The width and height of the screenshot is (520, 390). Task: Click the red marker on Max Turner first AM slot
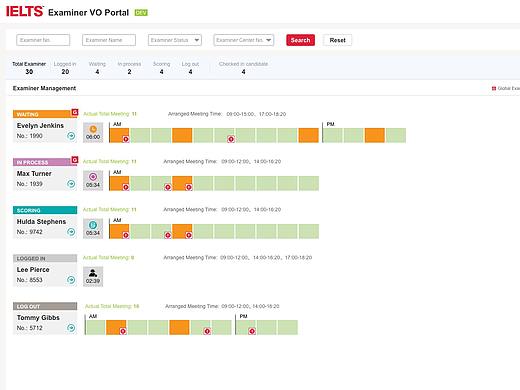pos(126,187)
